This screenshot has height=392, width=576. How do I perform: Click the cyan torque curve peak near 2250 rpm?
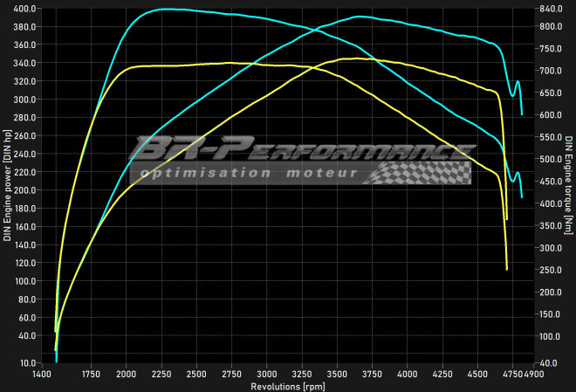163,9
